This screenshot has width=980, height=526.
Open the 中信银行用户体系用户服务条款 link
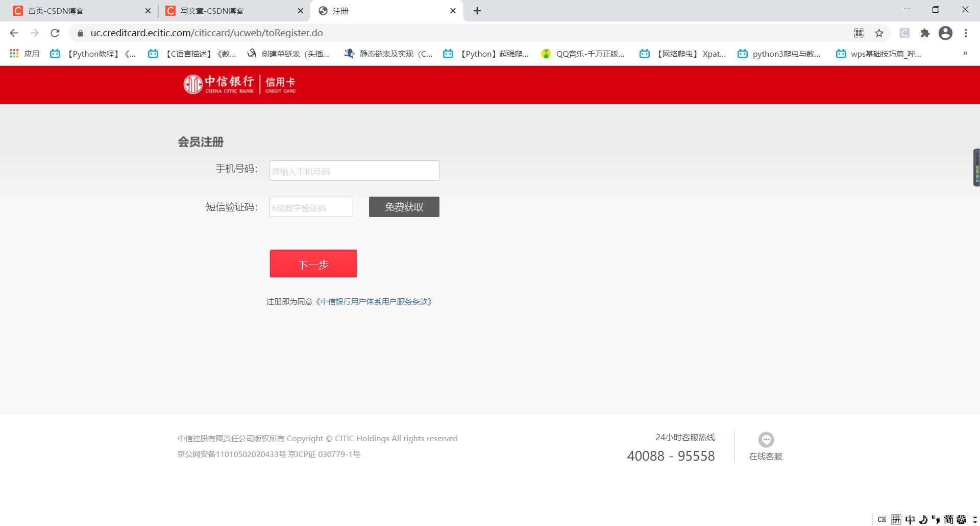(x=374, y=301)
